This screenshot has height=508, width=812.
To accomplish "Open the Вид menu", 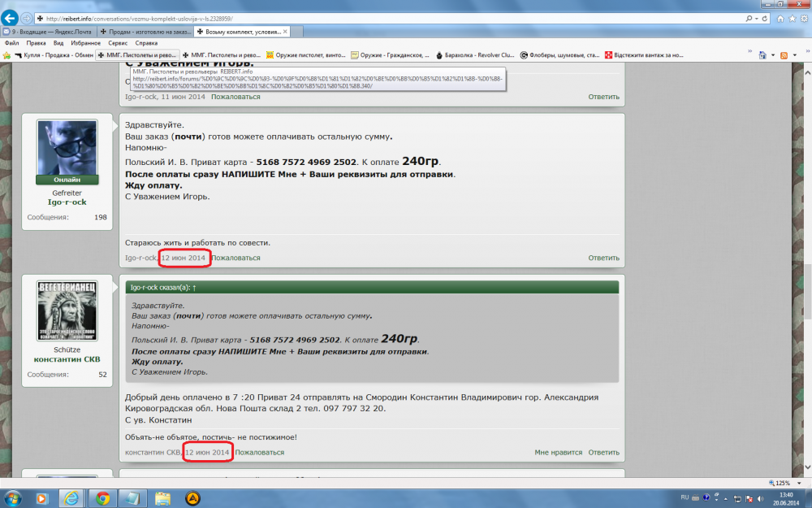I will point(58,43).
